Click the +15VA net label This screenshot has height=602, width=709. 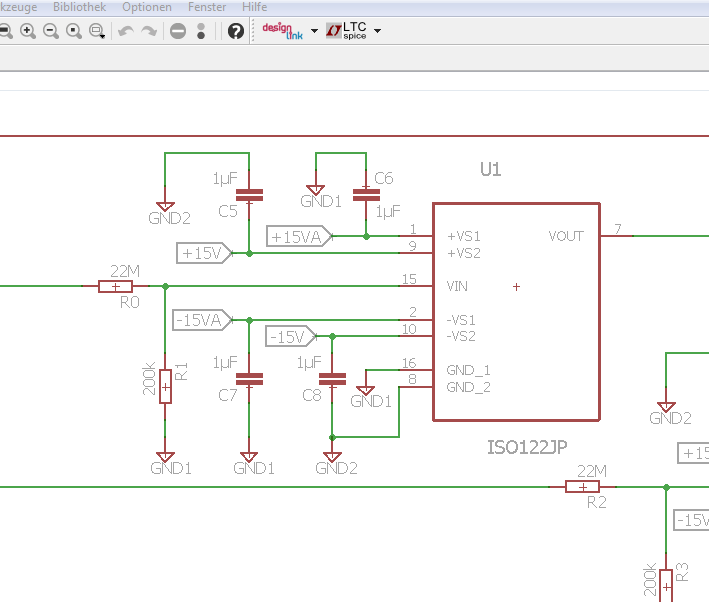(x=296, y=237)
